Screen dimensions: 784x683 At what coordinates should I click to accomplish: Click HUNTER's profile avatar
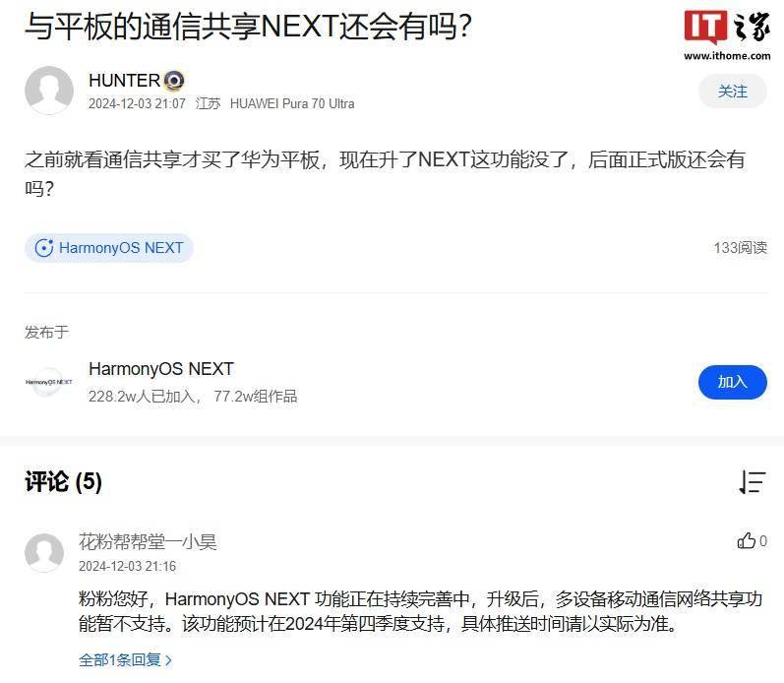(49, 91)
